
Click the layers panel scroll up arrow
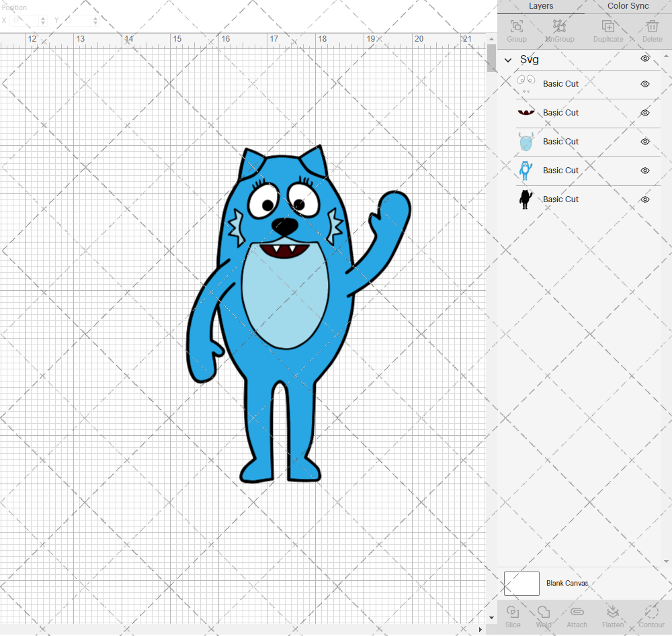665,56
